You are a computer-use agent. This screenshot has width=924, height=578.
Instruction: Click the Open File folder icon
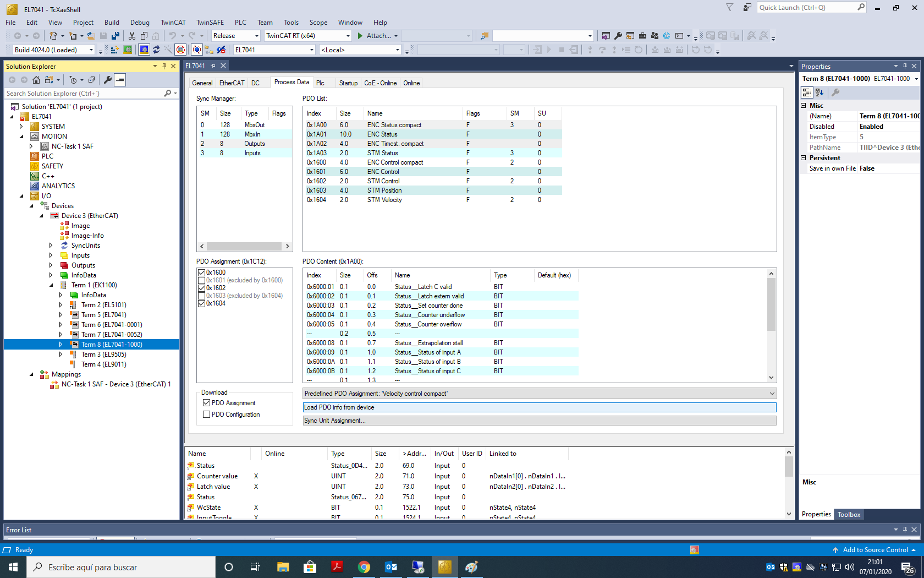(x=91, y=36)
